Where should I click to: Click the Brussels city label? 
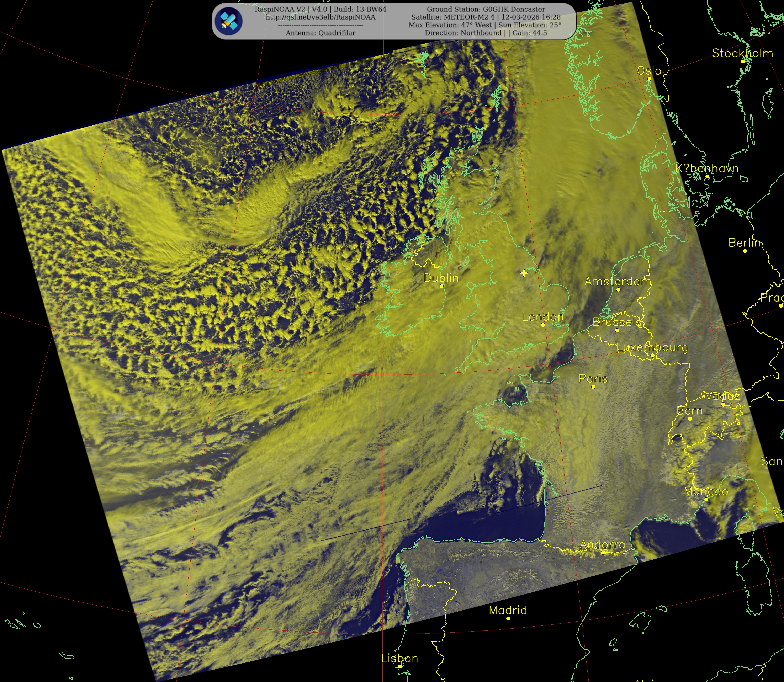[x=616, y=322]
